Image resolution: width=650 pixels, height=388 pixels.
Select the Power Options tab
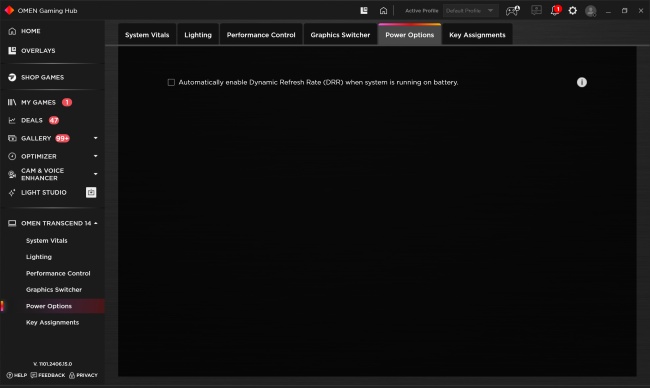[410, 35]
